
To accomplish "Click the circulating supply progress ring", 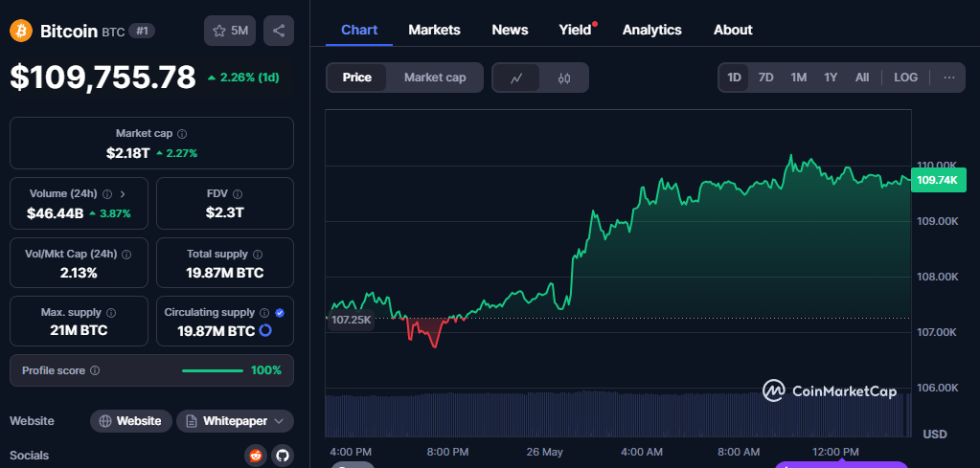I will (x=265, y=330).
